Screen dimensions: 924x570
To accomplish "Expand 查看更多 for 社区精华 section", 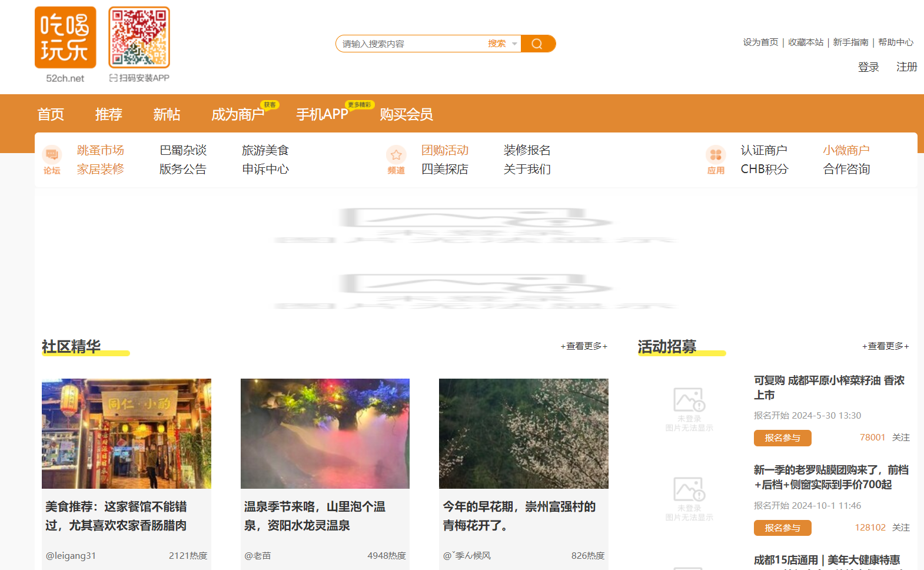I will pyautogui.click(x=584, y=346).
